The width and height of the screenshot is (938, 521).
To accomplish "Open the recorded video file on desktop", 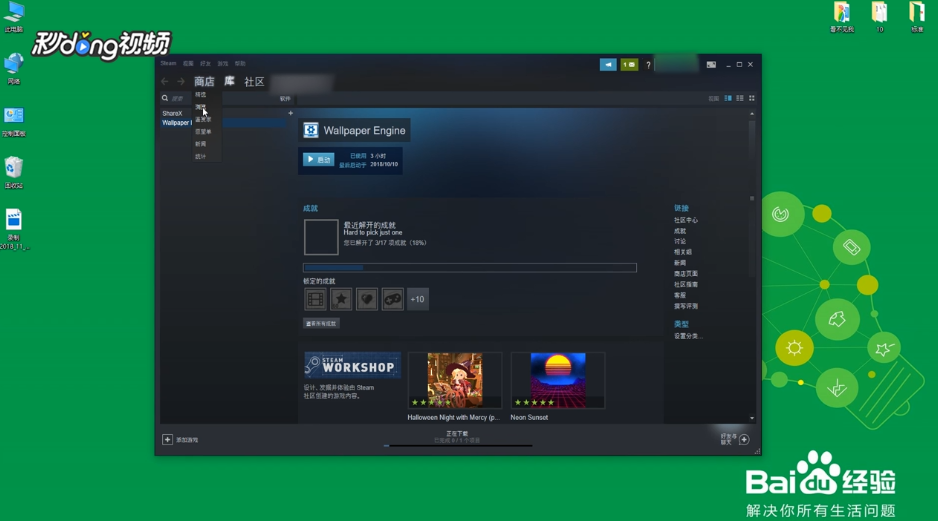I will pos(14,228).
